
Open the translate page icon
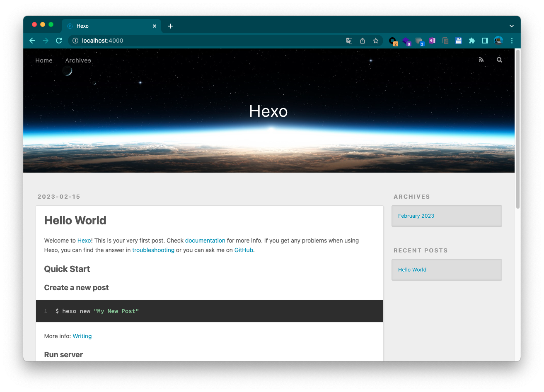click(349, 41)
